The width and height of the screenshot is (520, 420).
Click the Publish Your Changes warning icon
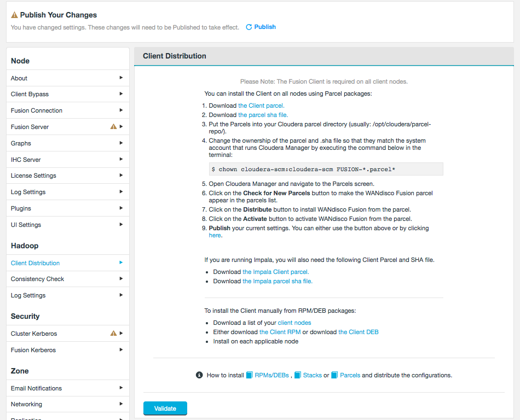click(14, 15)
